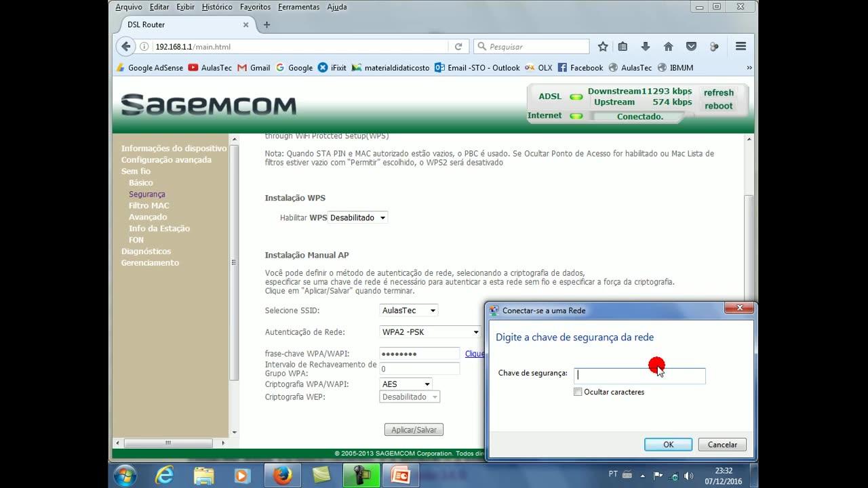Open the Firefox hamburger menu
This screenshot has width=868, height=488.
click(x=741, y=46)
